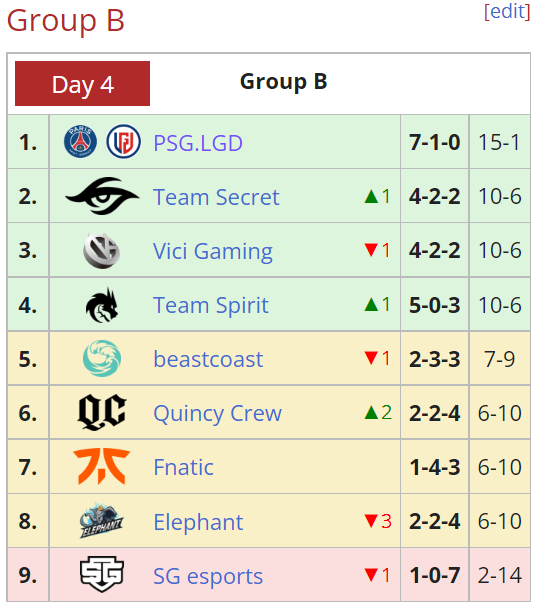Open the beastcoast team link
The height and width of the screenshot is (613, 539).
click(208, 359)
